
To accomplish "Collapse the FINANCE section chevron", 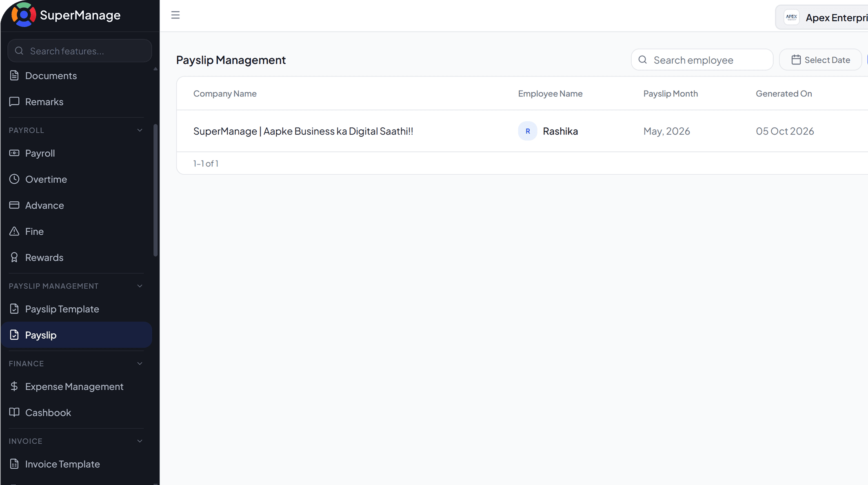I will click(140, 364).
